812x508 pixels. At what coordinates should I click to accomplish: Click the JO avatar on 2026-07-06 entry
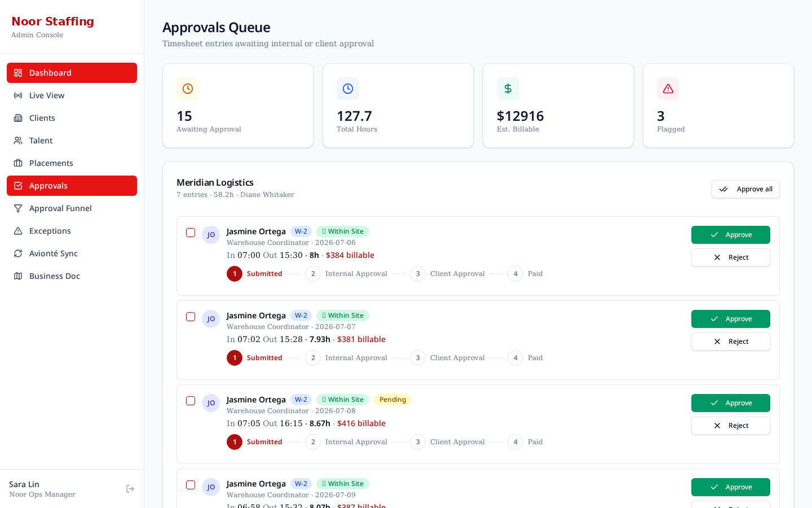pyautogui.click(x=211, y=235)
